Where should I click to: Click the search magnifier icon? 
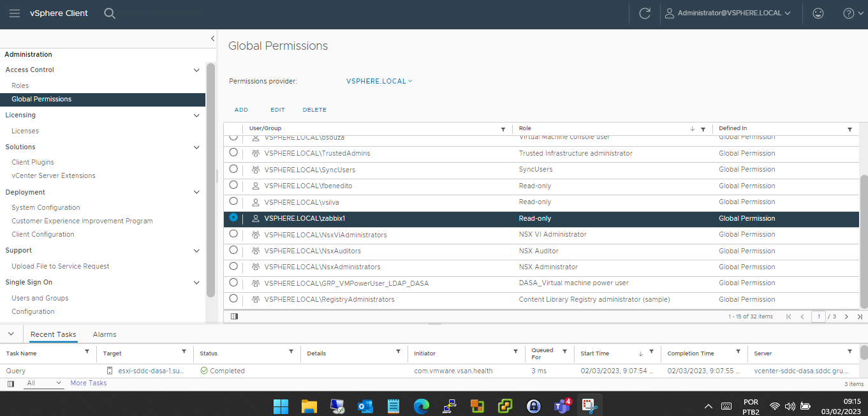(x=110, y=13)
